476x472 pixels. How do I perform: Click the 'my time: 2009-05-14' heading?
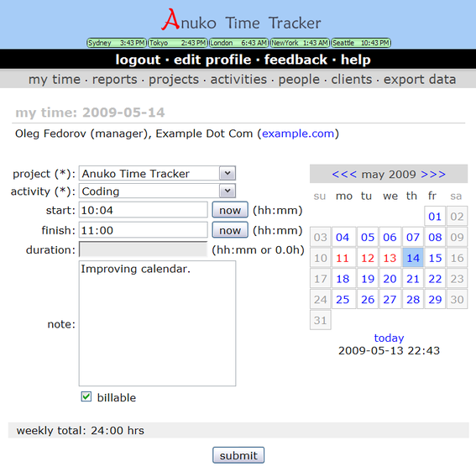[90, 113]
